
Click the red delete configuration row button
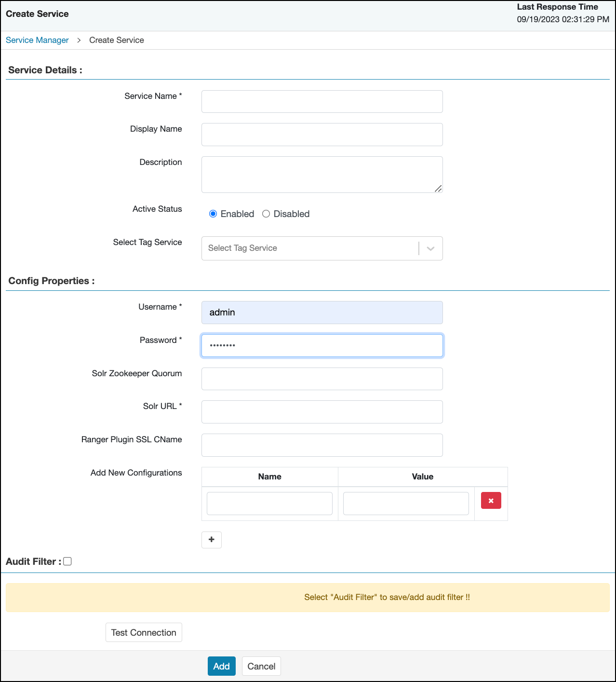coord(491,501)
